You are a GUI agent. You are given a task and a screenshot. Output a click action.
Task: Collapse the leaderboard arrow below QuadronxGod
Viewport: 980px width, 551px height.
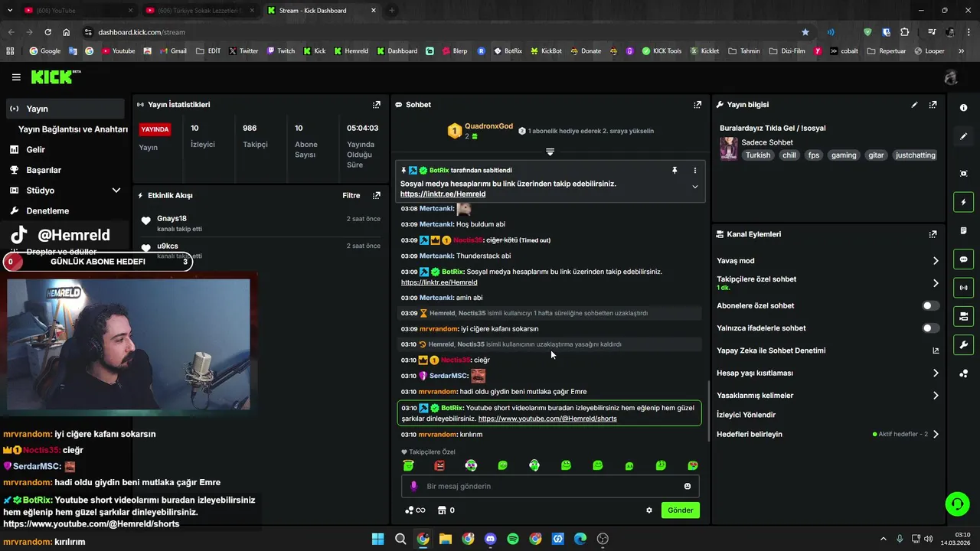pyautogui.click(x=550, y=152)
